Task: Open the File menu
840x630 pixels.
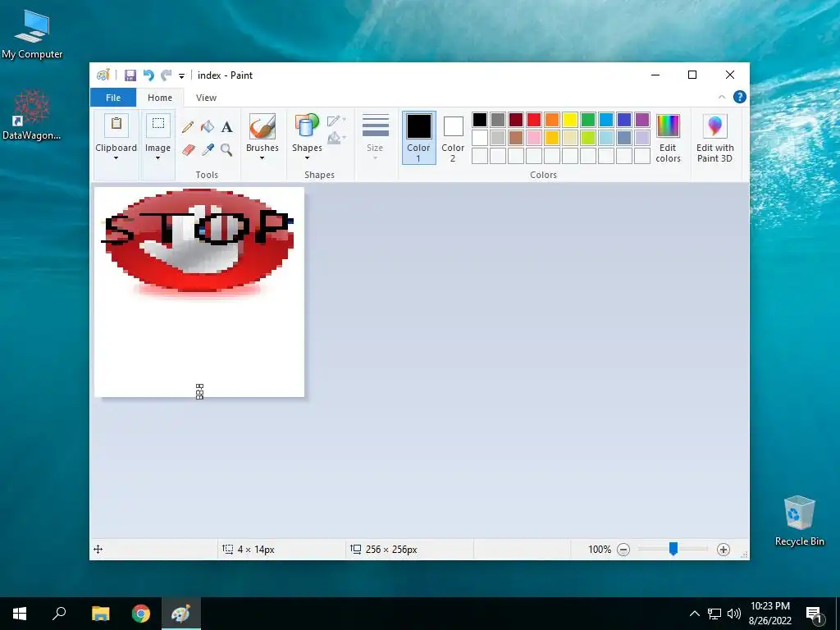Action: pyautogui.click(x=113, y=98)
